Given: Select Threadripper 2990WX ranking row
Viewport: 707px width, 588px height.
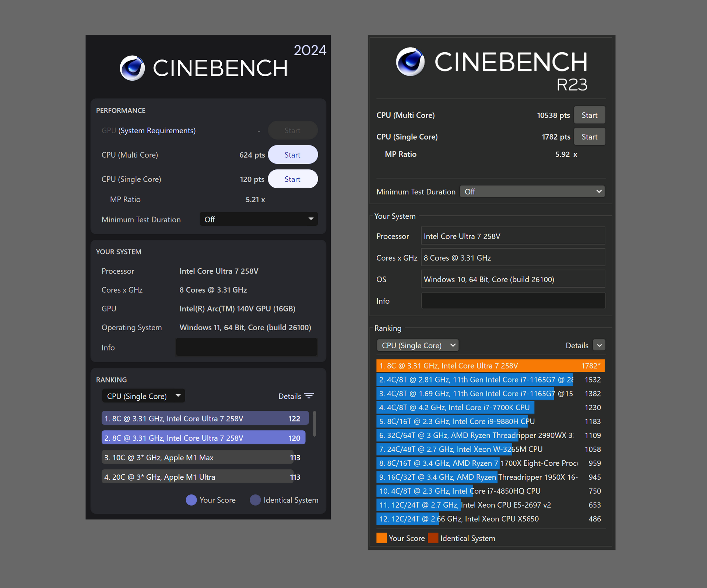Looking at the screenshot, I should click(490, 435).
